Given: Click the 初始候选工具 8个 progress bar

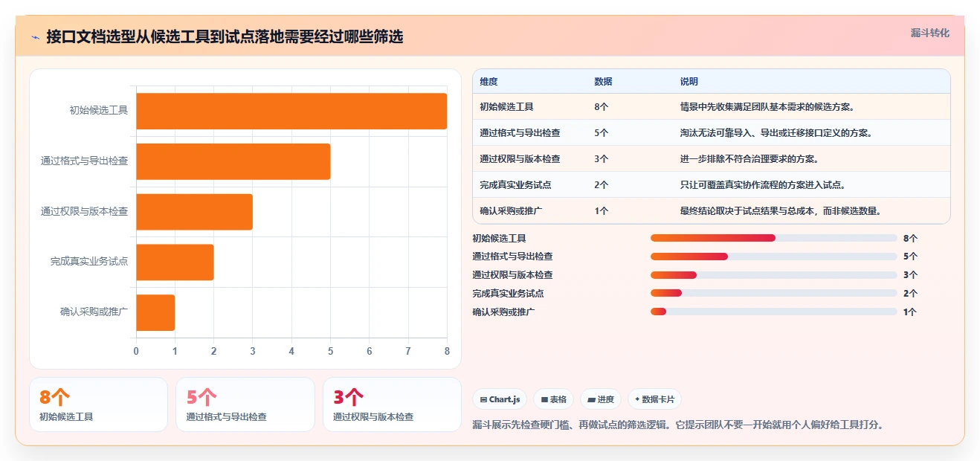Looking at the screenshot, I should click(773, 238).
